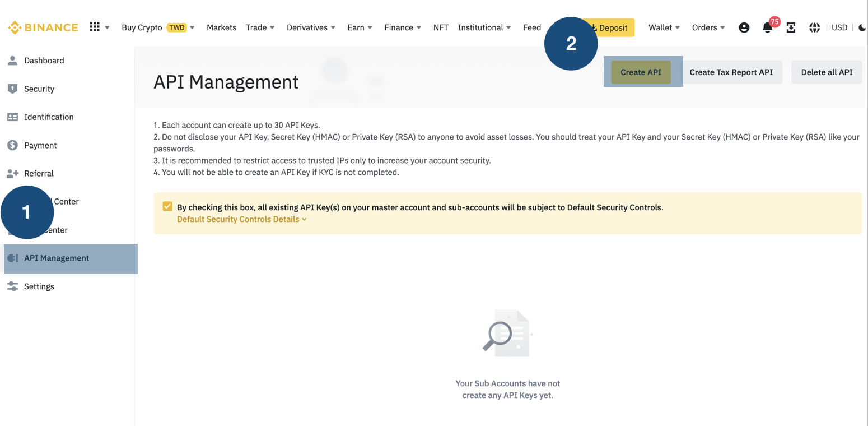Select the Security shield icon
The height and width of the screenshot is (426, 868).
point(12,89)
